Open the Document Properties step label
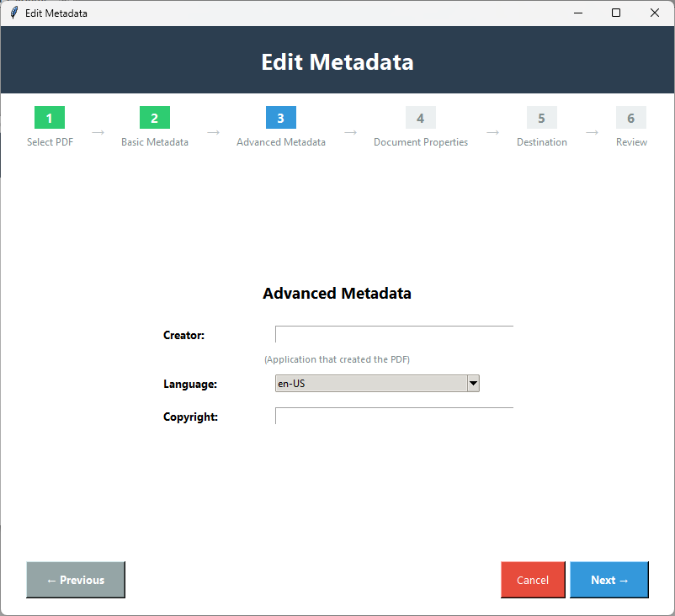The image size is (675, 616). pos(420,142)
